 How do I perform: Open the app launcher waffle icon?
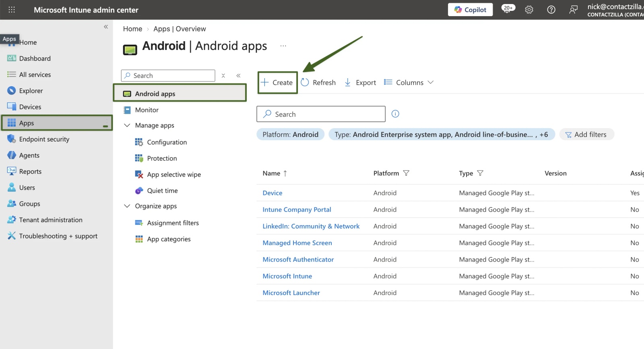point(12,10)
